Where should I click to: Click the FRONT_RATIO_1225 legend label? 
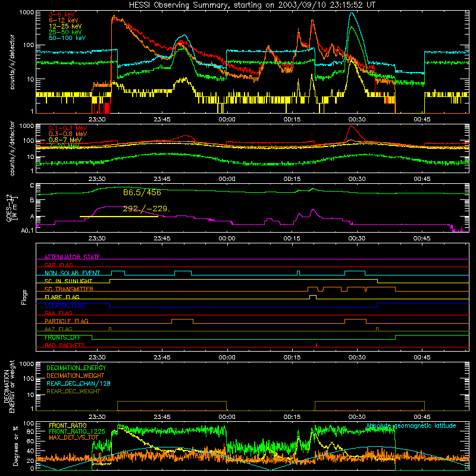click(x=77, y=431)
